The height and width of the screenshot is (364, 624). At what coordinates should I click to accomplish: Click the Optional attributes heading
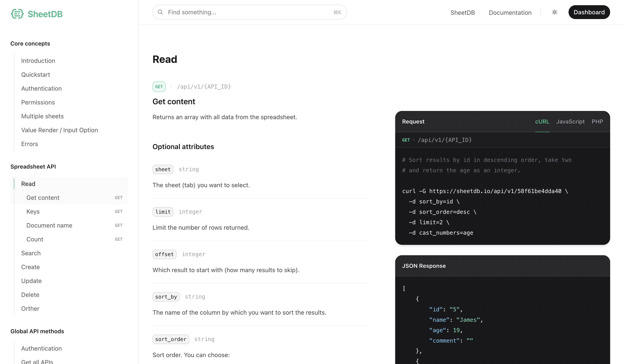click(x=183, y=147)
